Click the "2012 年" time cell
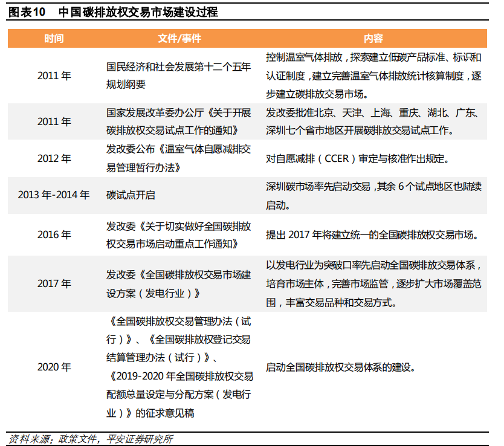 pyautogui.click(x=54, y=159)
